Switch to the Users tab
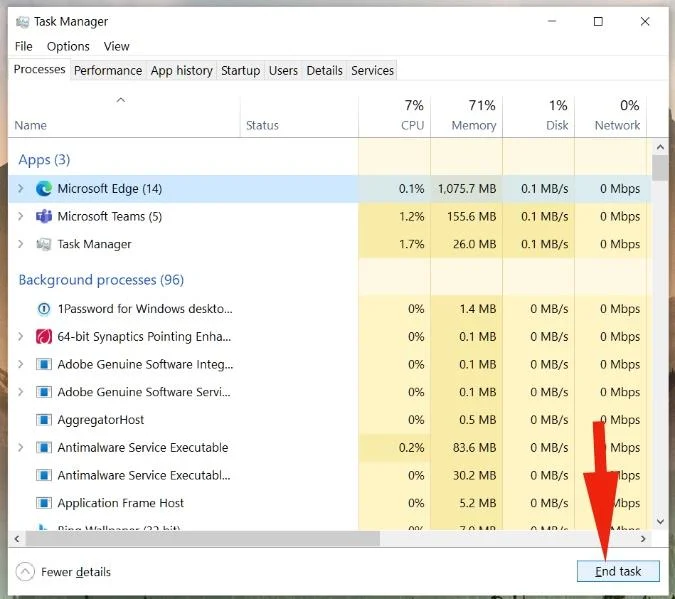Viewport: 675px width, 599px height. pos(283,70)
